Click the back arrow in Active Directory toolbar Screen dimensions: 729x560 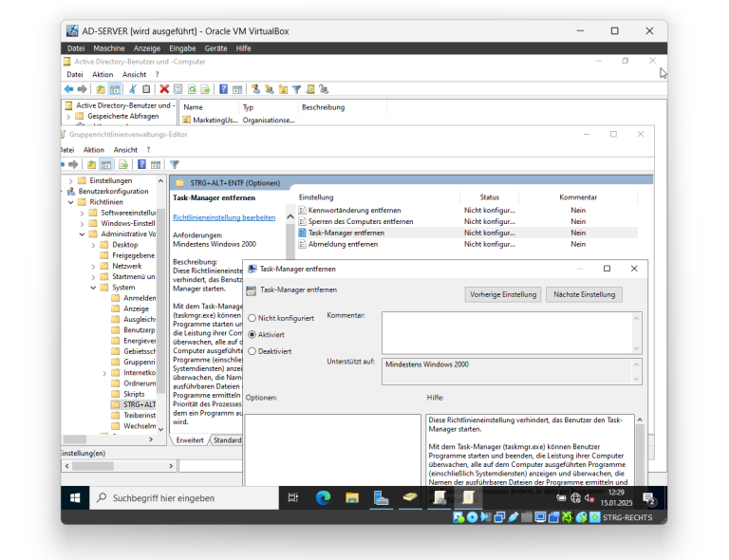tap(68, 89)
